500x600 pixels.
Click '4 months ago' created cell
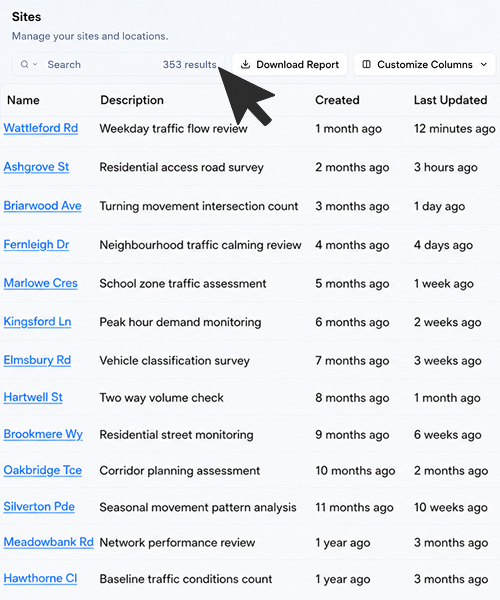tap(352, 245)
